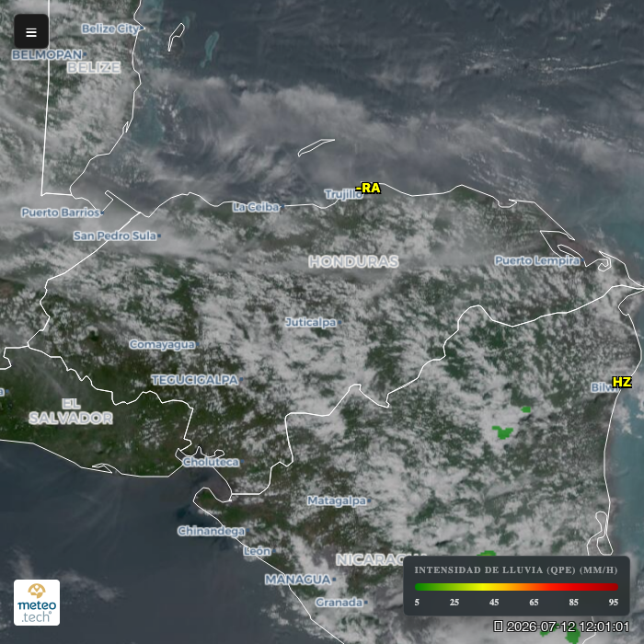Viewport: 644px width, 644px height.
Task: Open the hamburger menu button
Action: [x=31, y=31]
